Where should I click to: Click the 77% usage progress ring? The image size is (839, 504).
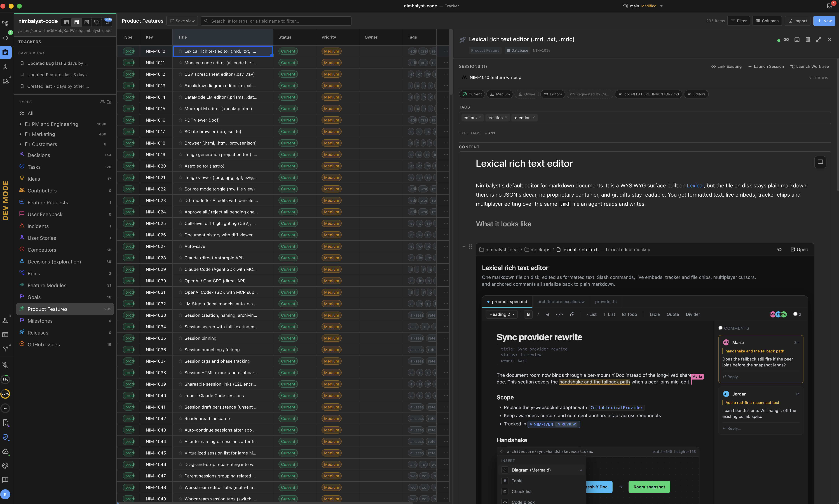pyautogui.click(x=5, y=394)
